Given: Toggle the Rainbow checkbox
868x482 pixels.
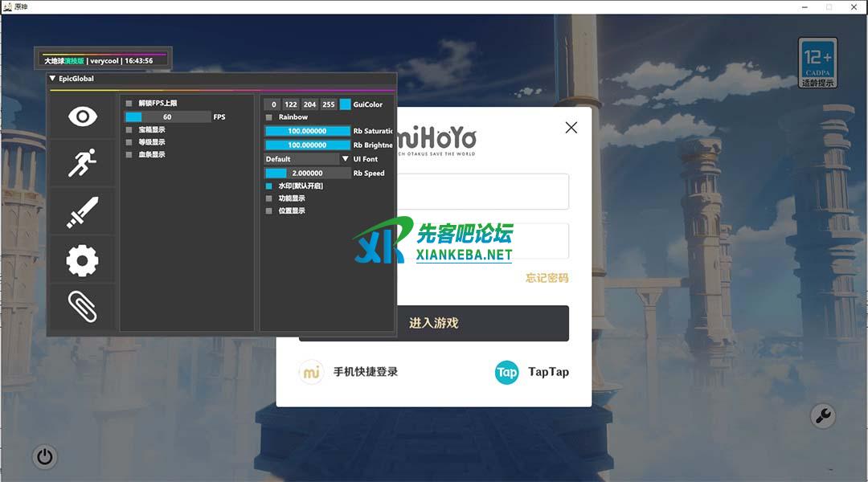Looking at the screenshot, I should [269, 117].
